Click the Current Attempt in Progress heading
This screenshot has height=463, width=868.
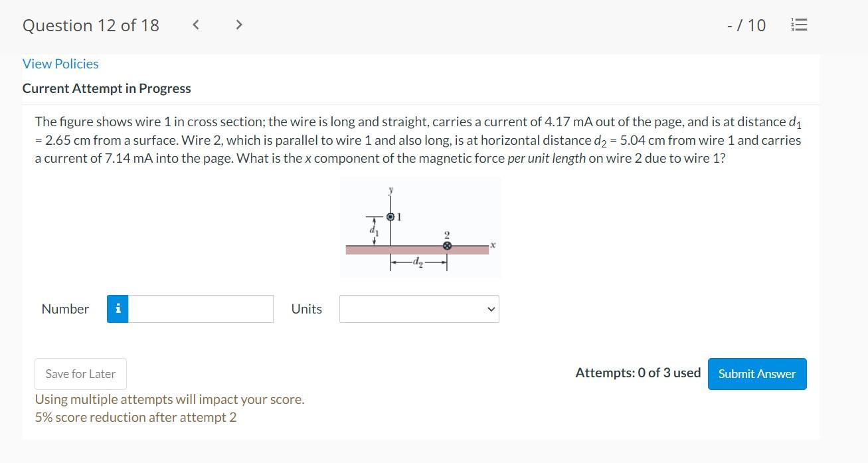pyautogui.click(x=107, y=88)
